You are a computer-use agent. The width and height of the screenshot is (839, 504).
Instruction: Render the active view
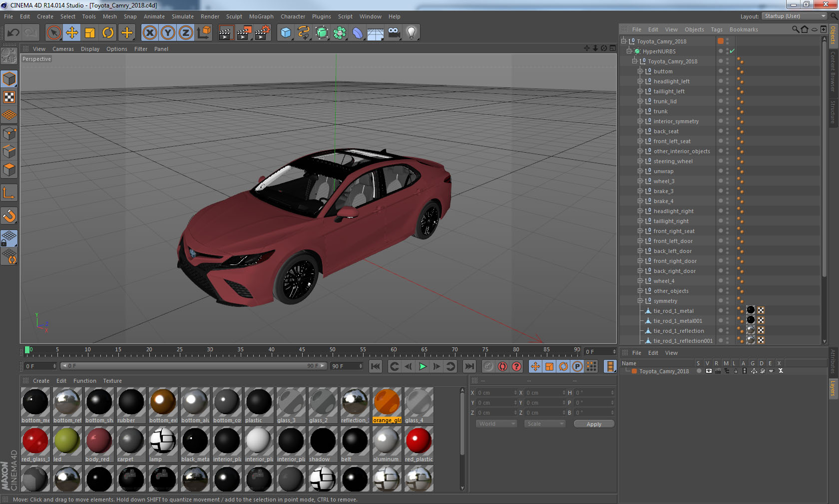pyautogui.click(x=226, y=33)
